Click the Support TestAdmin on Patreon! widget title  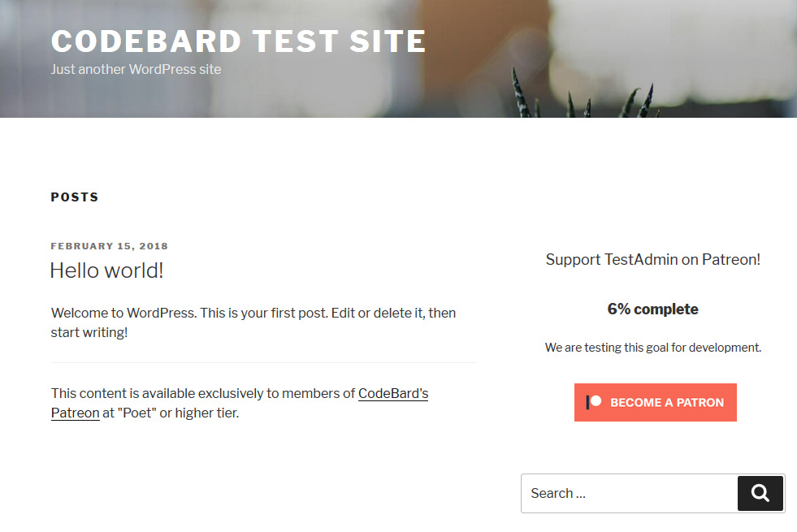pyautogui.click(x=653, y=259)
